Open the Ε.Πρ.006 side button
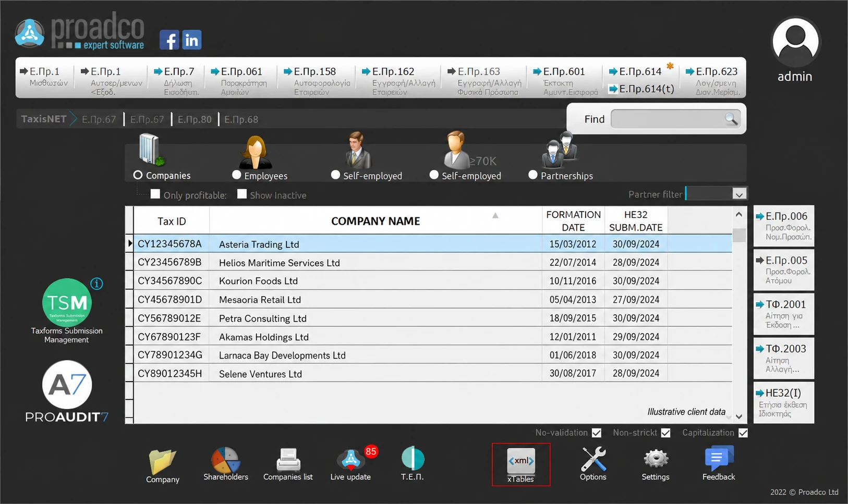This screenshot has width=848, height=504. [784, 226]
